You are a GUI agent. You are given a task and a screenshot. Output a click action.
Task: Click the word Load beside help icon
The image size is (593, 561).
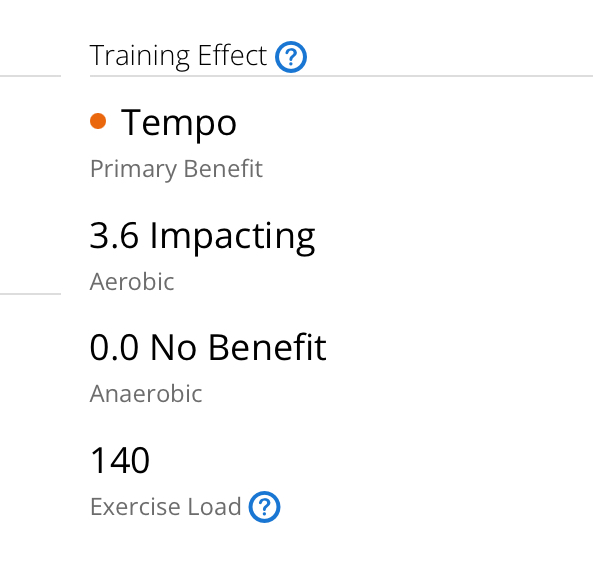coord(214,507)
